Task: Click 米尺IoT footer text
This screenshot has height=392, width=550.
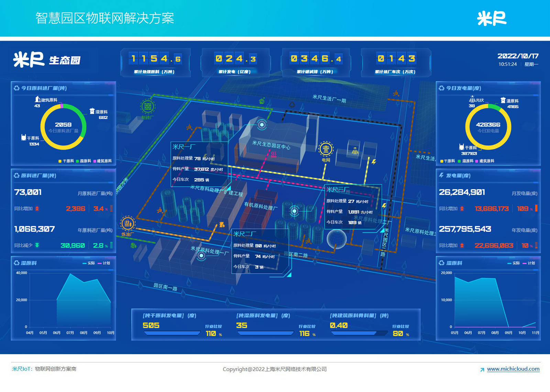Action: coord(22,369)
